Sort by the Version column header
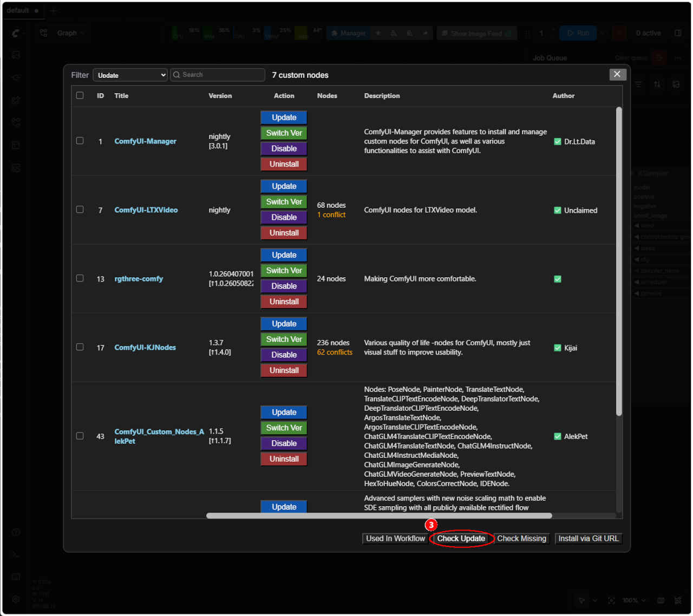Image resolution: width=693 pixels, height=616 pixels. coord(220,96)
